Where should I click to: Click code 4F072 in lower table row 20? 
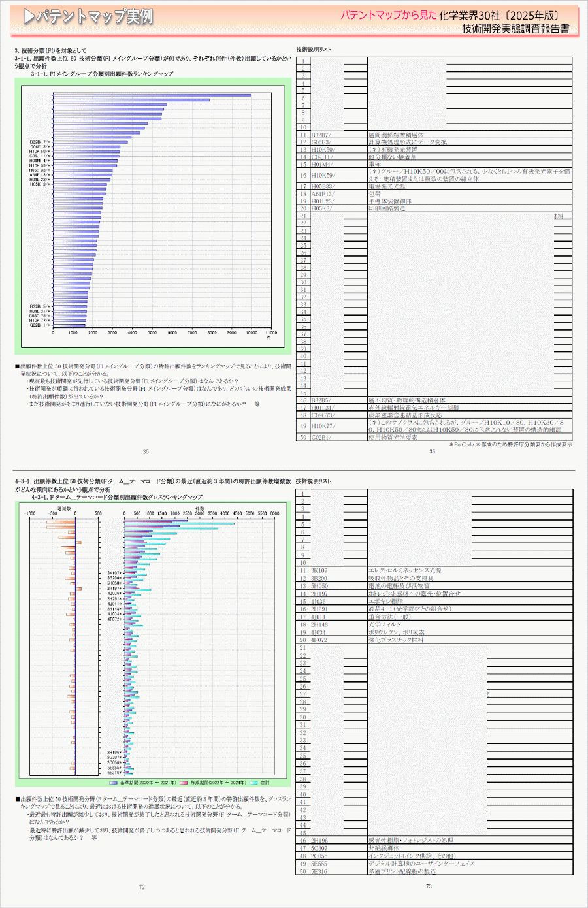[319, 640]
